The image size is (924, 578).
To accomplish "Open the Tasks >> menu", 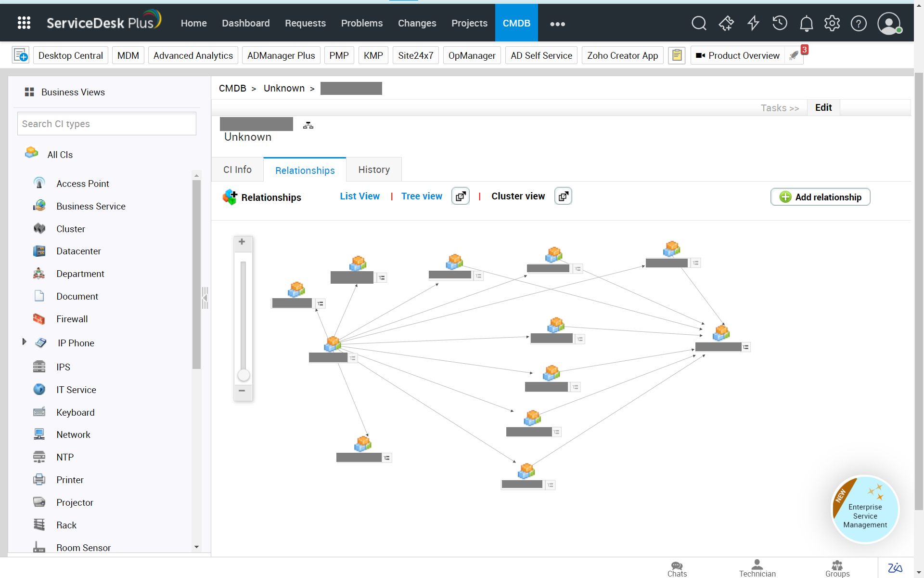I will coord(780,108).
